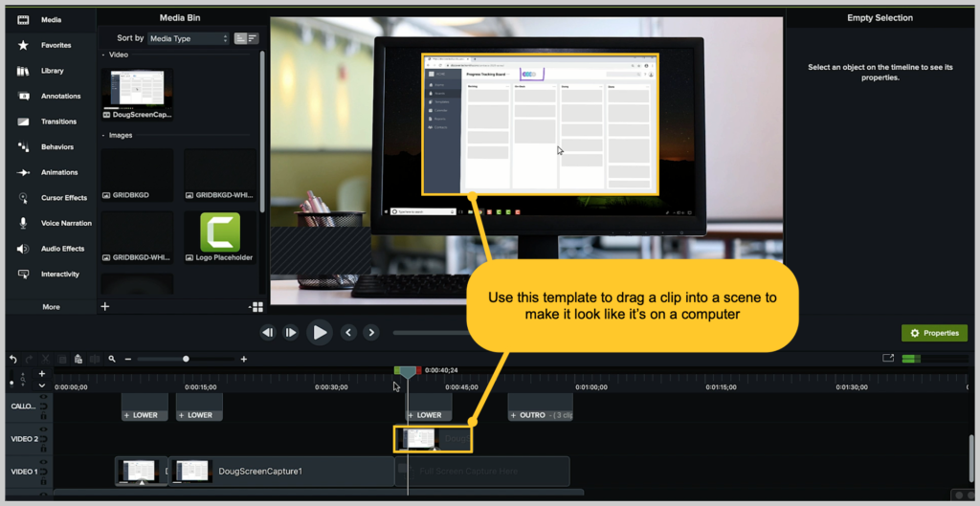Switch Media Bin to thumbnail view icon
The height and width of the screenshot is (506, 980).
[240, 38]
